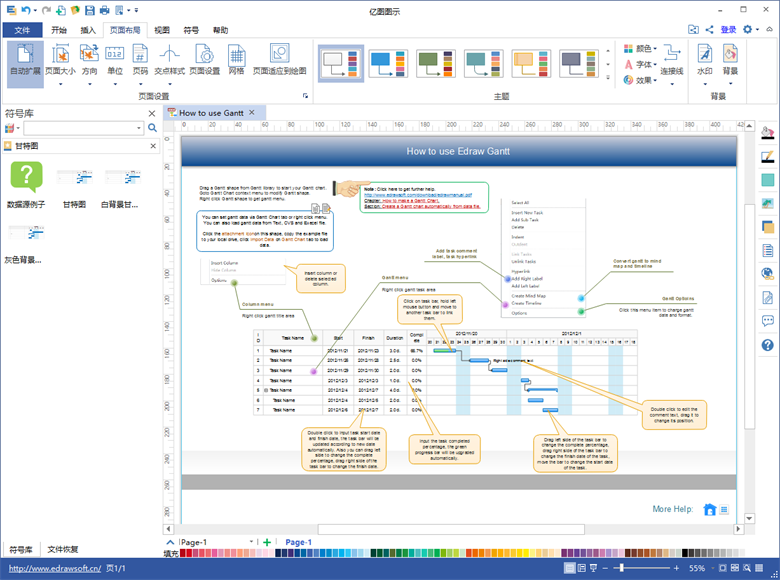Click the 水印 watermark icon
The height and width of the screenshot is (580, 780).
(x=704, y=53)
